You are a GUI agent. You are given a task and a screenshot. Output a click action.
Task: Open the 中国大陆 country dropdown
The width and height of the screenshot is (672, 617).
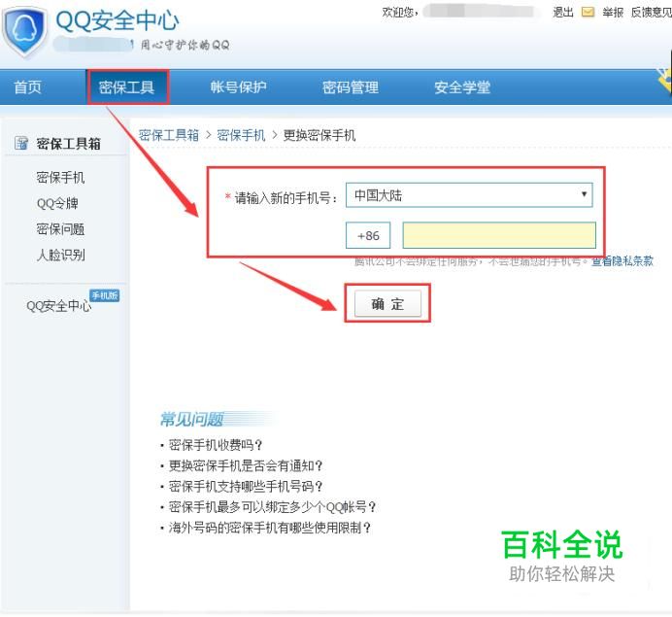(x=469, y=195)
